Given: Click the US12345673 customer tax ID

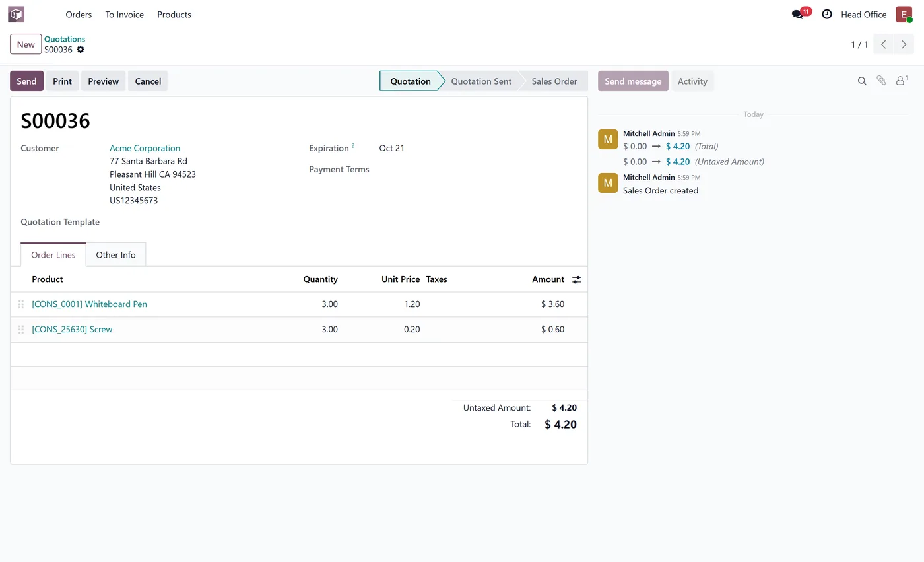Looking at the screenshot, I should [x=133, y=201].
